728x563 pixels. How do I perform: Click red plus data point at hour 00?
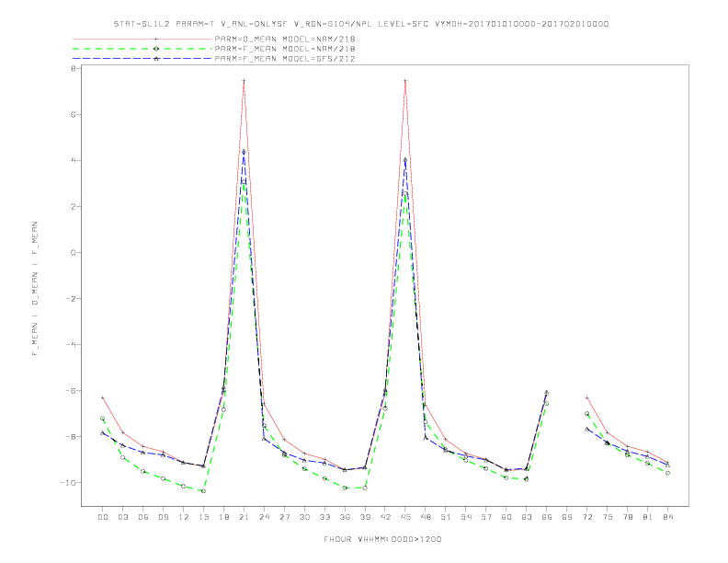[103, 397]
